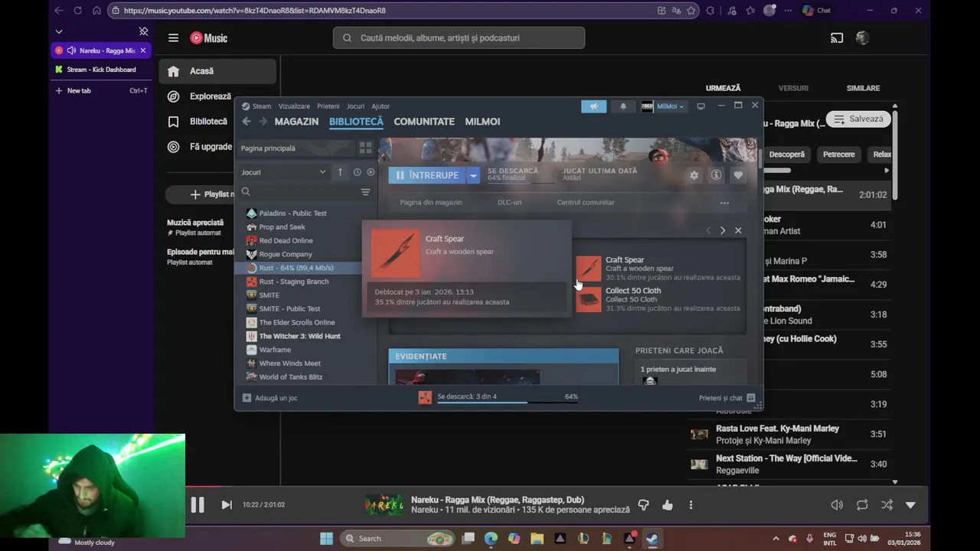Click Salvează queue button in YouTube Music
This screenshot has height=551, width=980.
tap(858, 119)
